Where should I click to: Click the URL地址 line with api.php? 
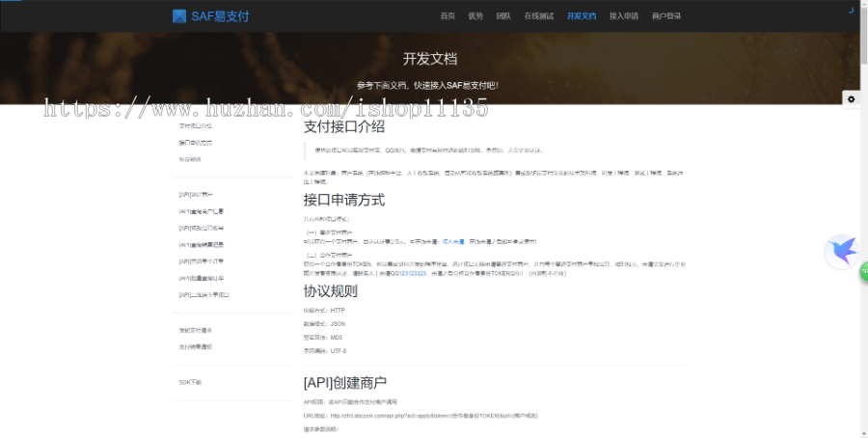tap(420, 416)
